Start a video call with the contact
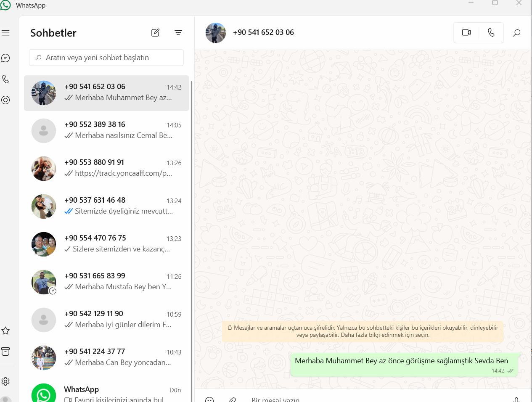 pos(466,32)
